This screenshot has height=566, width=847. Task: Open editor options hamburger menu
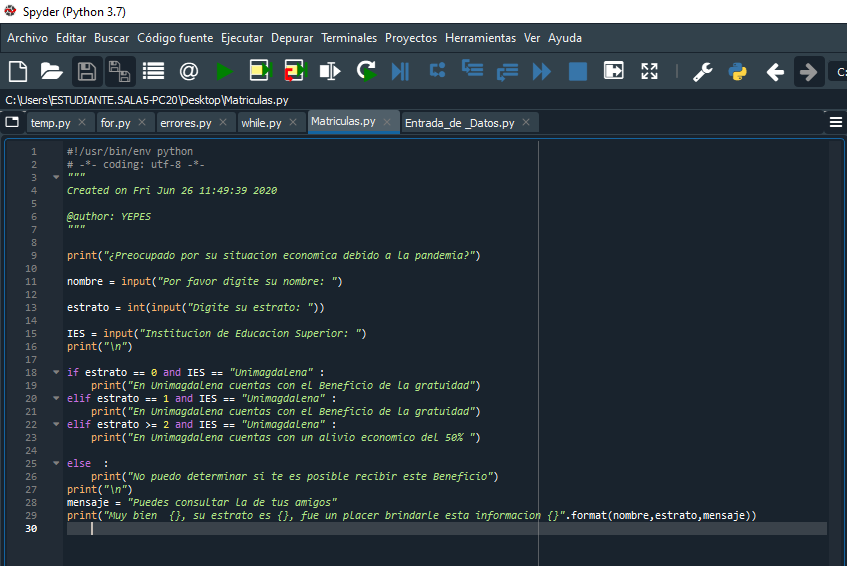point(836,123)
